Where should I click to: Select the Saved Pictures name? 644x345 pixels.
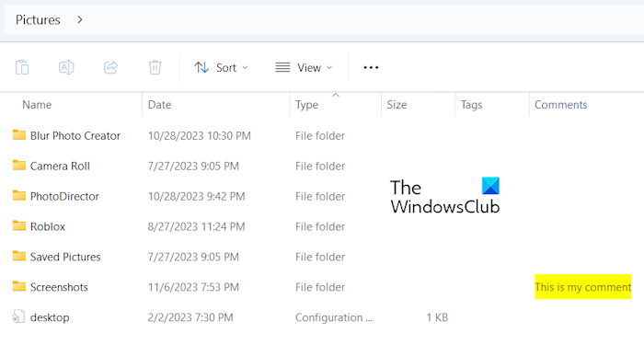65,257
